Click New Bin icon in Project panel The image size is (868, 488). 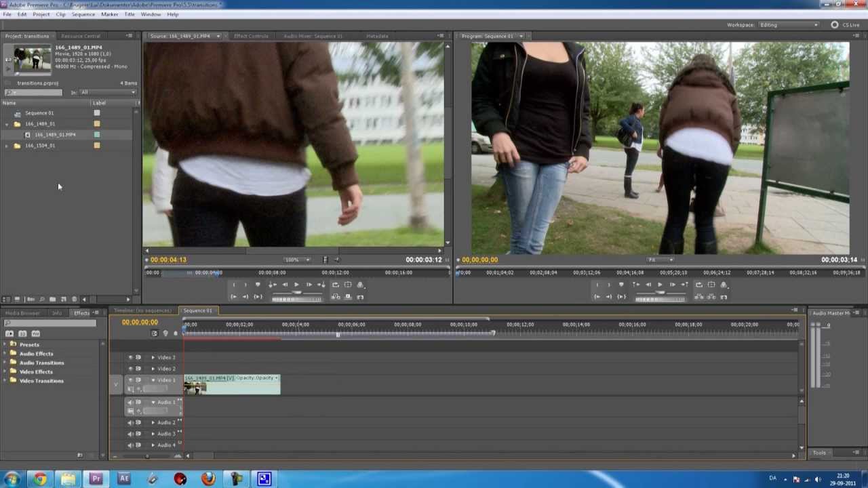point(52,299)
